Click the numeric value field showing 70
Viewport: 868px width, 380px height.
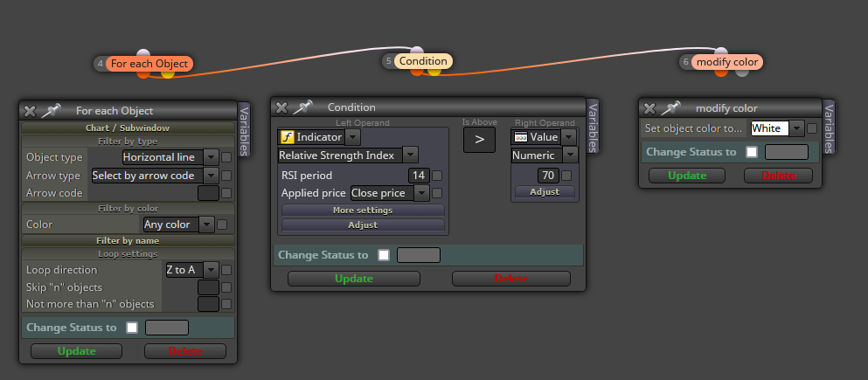pos(548,176)
